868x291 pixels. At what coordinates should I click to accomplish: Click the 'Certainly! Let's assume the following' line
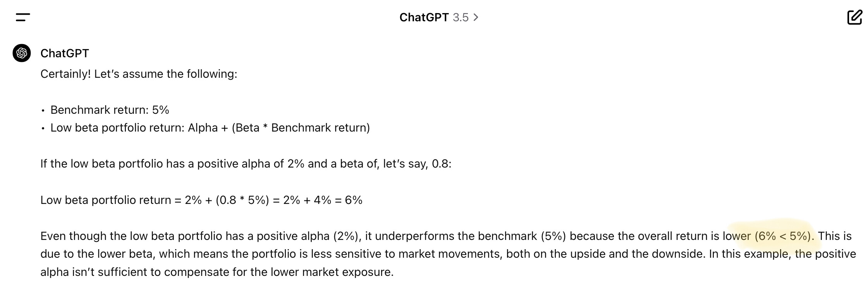(x=139, y=74)
